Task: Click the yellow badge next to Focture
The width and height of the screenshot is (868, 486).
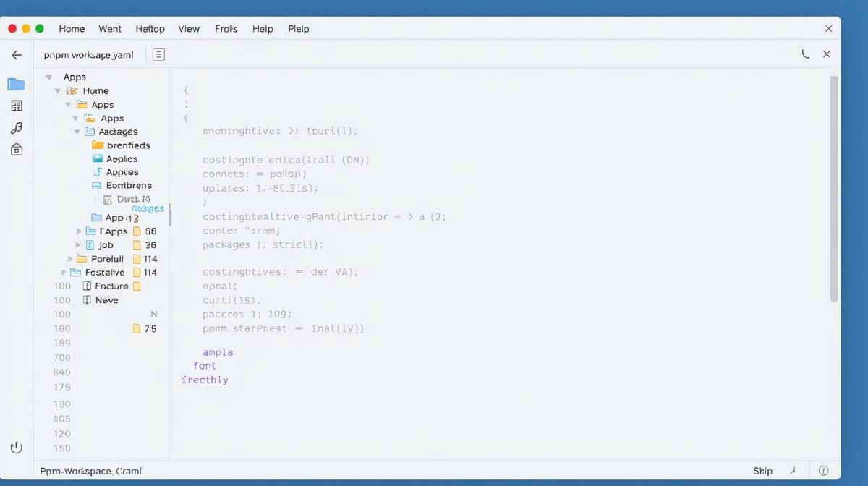Action: (137, 286)
